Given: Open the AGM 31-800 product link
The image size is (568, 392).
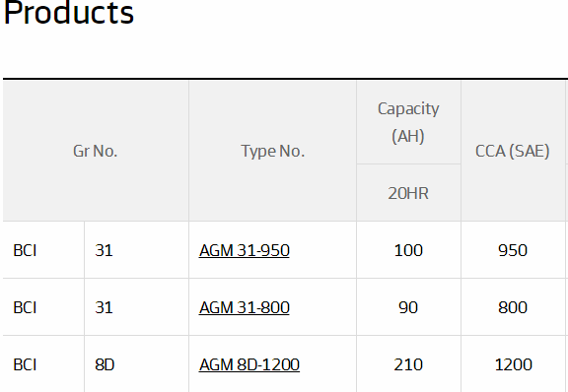Looking at the screenshot, I should click(245, 307).
